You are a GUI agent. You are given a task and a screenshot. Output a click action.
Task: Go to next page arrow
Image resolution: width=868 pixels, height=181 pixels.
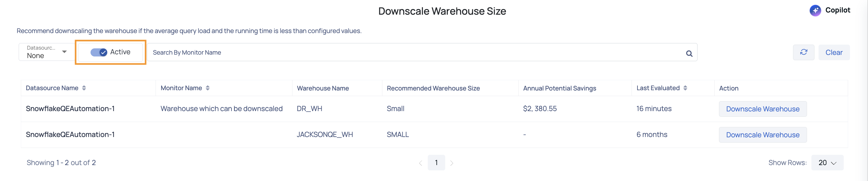452,163
